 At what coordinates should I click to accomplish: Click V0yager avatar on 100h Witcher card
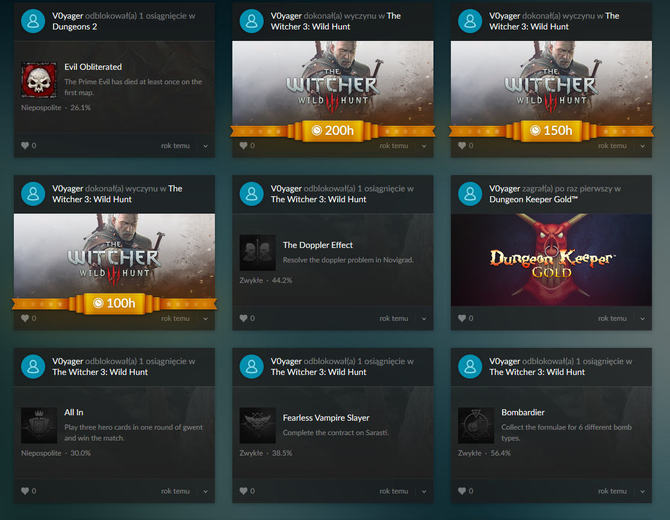33,194
